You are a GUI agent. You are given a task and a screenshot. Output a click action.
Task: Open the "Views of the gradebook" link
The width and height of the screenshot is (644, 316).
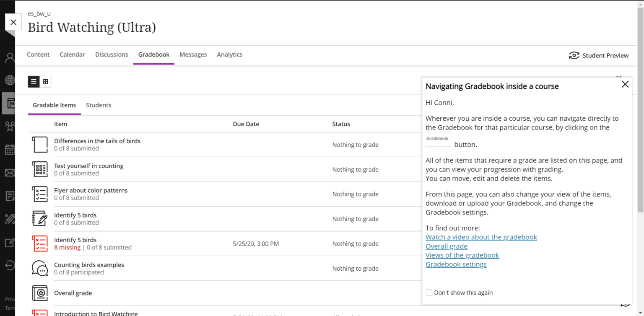(x=462, y=255)
